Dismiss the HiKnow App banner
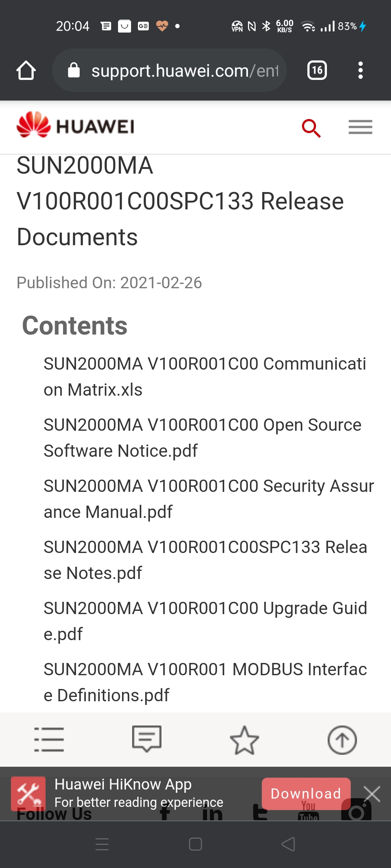This screenshot has height=868, width=391. pos(372,794)
